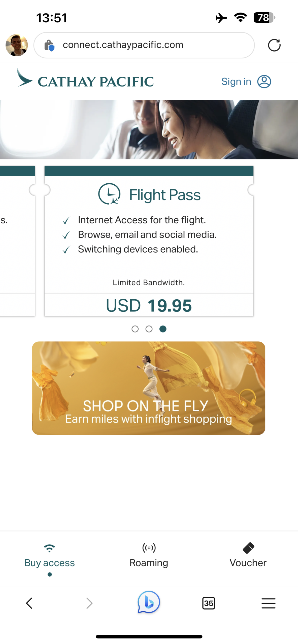The image size is (298, 644).
Task: Reload the page with refresh icon
Action: coord(274,45)
